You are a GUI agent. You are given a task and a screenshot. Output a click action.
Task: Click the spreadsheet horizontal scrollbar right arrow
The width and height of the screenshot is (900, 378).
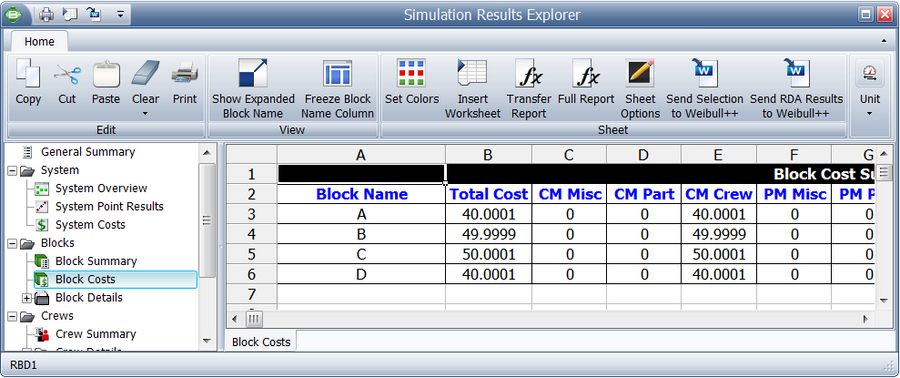(866, 319)
